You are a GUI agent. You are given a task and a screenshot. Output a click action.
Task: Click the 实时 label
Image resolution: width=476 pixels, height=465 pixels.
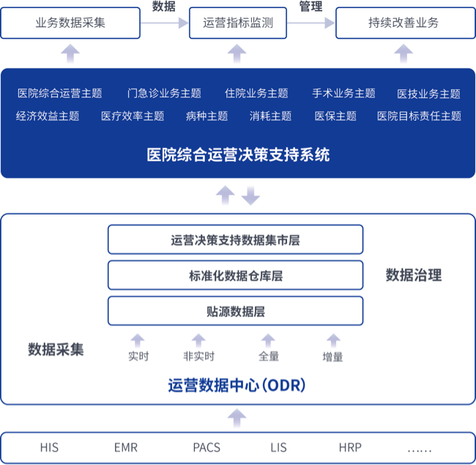pyautogui.click(x=138, y=357)
